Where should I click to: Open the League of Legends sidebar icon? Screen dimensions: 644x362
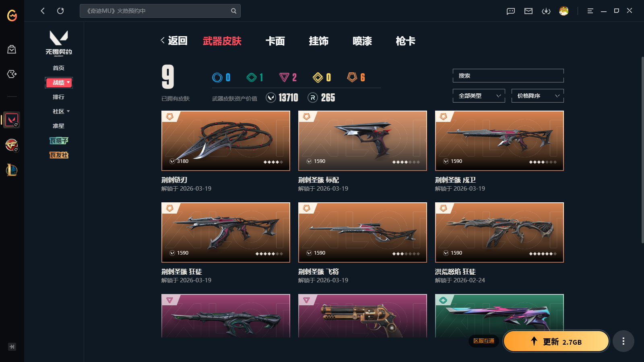point(12,170)
